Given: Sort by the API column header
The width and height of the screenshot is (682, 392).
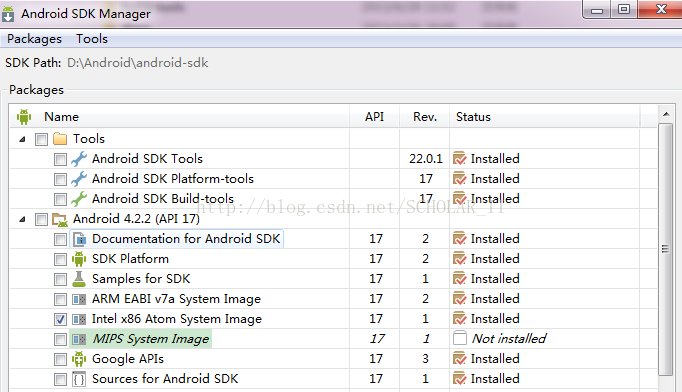Looking at the screenshot, I should 374,117.
